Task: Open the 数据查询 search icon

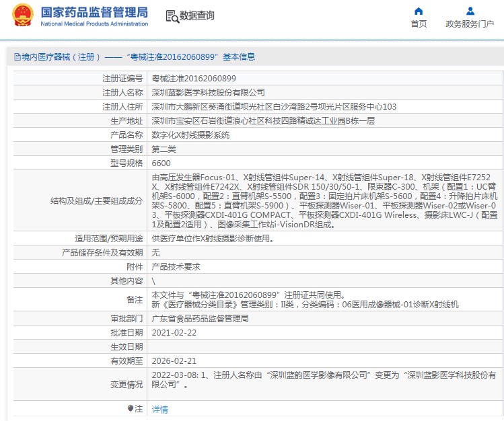Action: click(172, 16)
